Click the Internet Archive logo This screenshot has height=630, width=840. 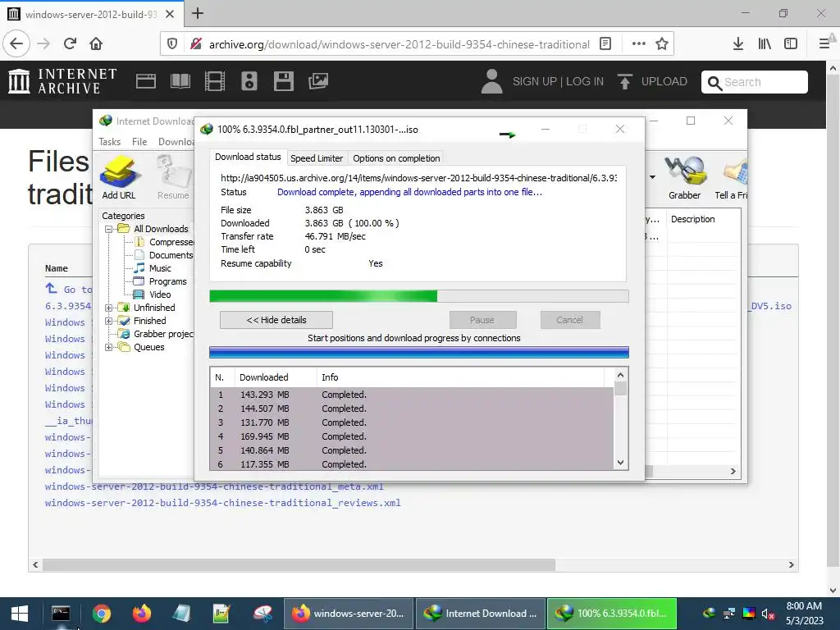(62, 81)
